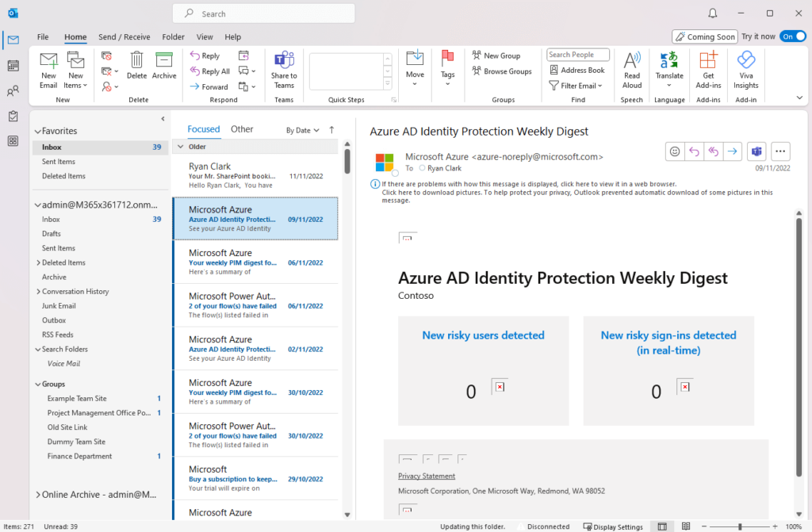Image resolution: width=812 pixels, height=532 pixels.
Task: Select the Other inbox tab
Action: click(242, 129)
